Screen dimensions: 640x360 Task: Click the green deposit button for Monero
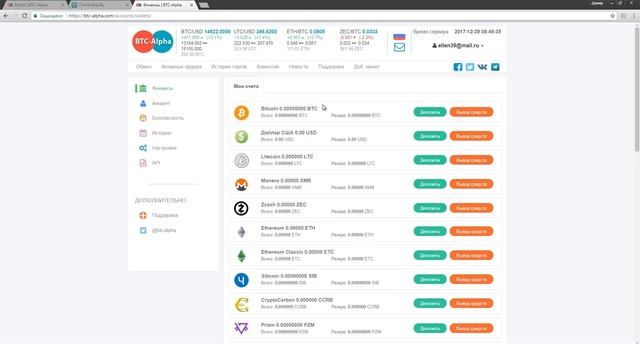click(x=430, y=184)
